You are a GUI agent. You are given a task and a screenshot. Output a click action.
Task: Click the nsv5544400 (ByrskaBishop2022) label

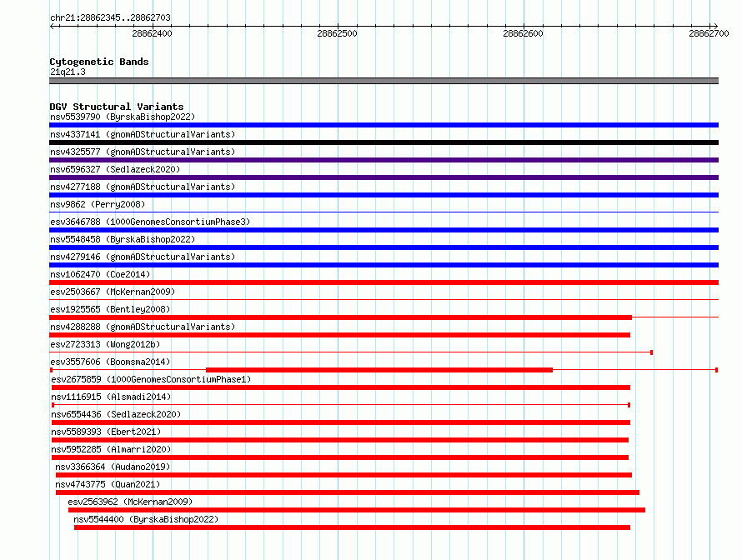pos(146,519)
